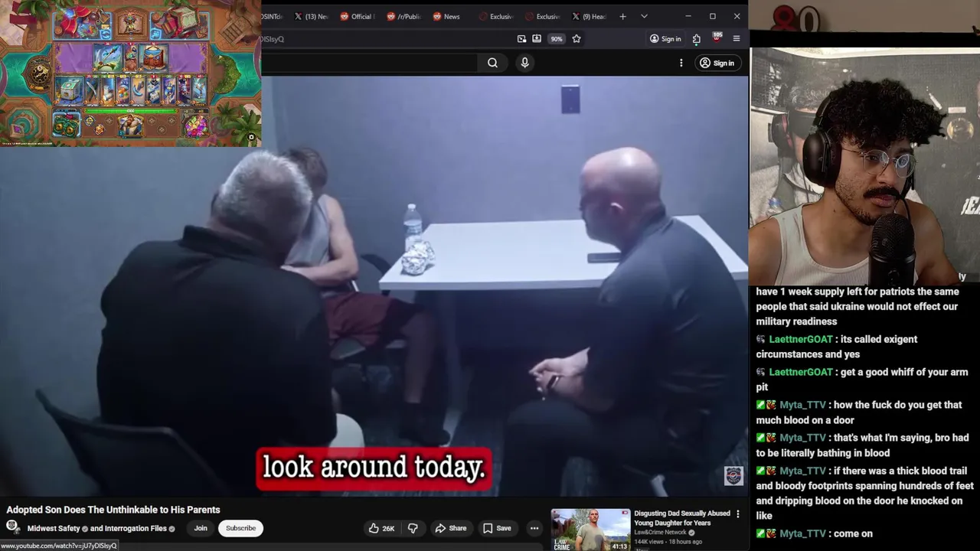Click the video player to pause
The image size is (980, 551).
pos(374,287)
